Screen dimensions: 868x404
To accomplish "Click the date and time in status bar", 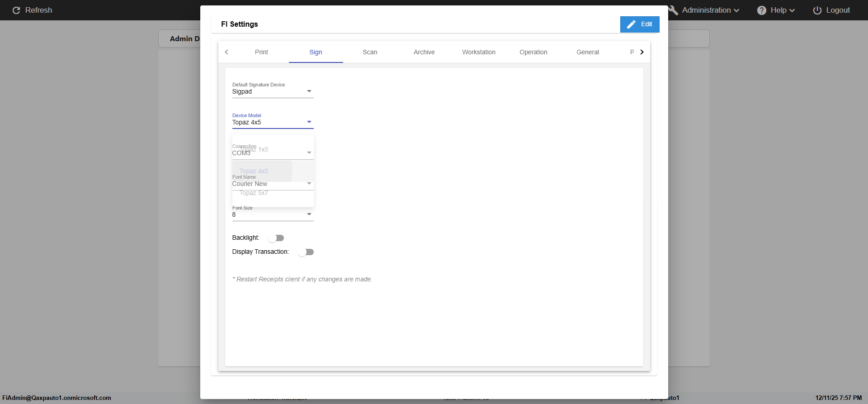I will [x=839, y=398].
